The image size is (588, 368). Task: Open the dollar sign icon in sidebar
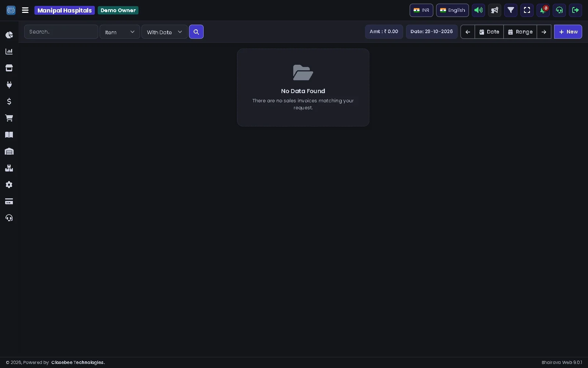9,101
